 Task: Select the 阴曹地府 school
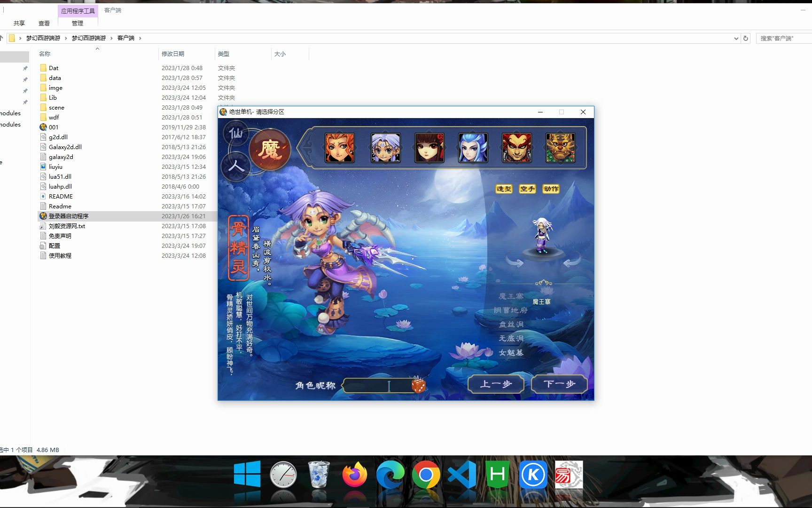[511, 310]
